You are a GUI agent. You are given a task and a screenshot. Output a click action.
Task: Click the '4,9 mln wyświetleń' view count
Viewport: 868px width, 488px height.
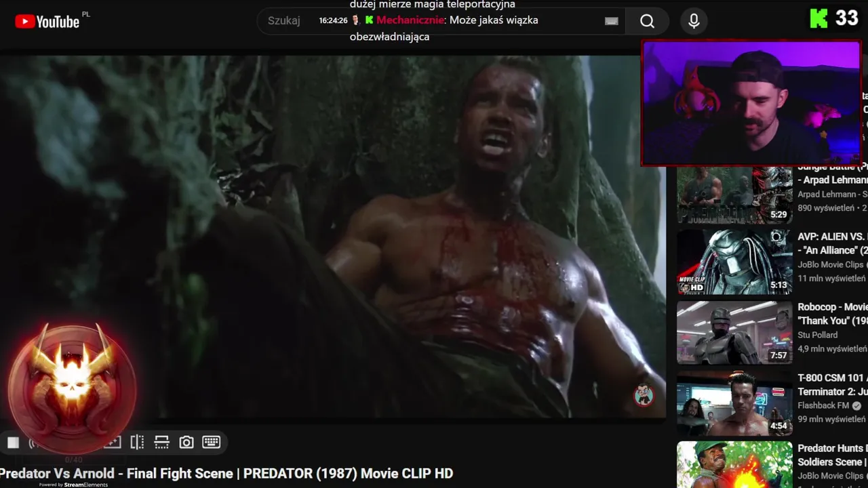point(832,348)
